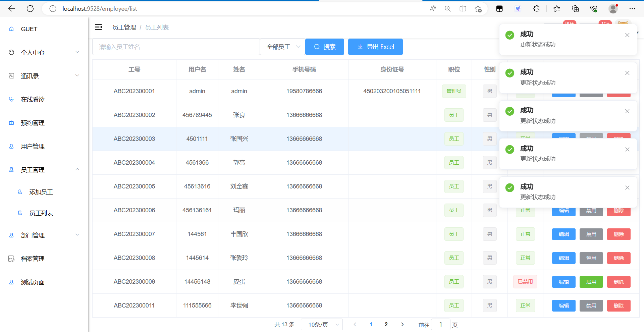Disable employee 张爱玲 via 禁用 button

[x=591, y=258]
